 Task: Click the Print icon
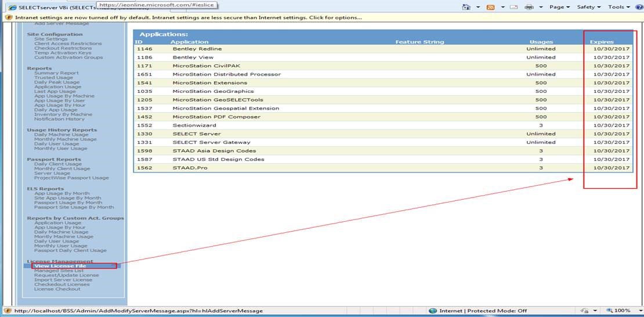[530, 7]
